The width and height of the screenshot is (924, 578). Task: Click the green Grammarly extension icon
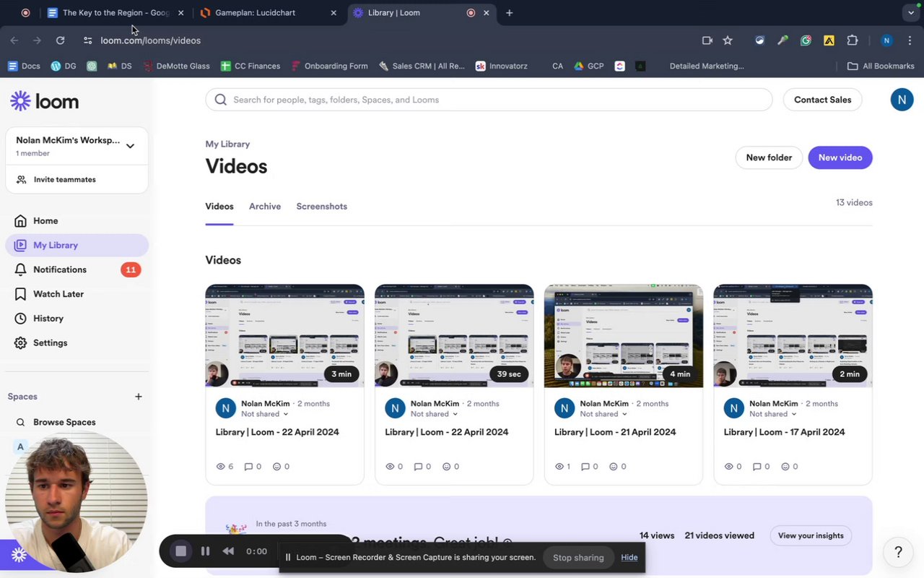[806, 40]
